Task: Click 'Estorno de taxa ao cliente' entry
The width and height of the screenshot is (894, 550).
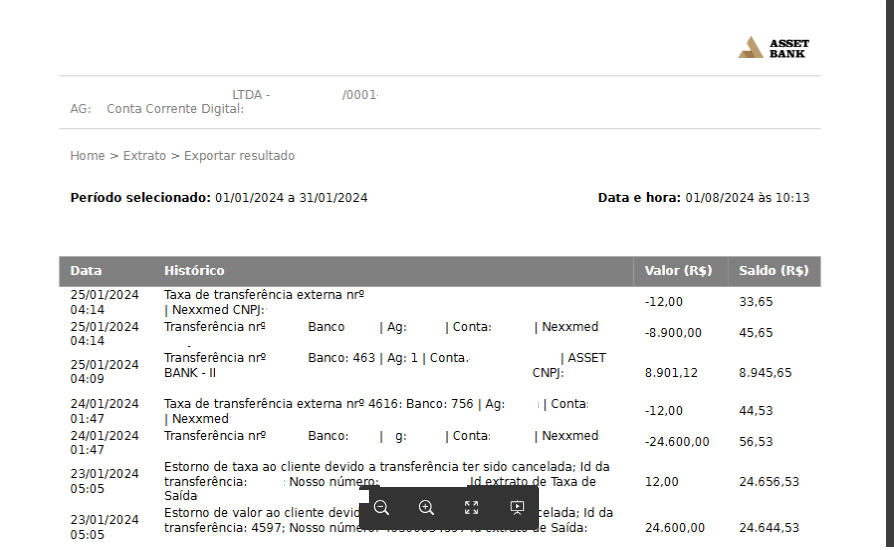Action: coord(388,481)
